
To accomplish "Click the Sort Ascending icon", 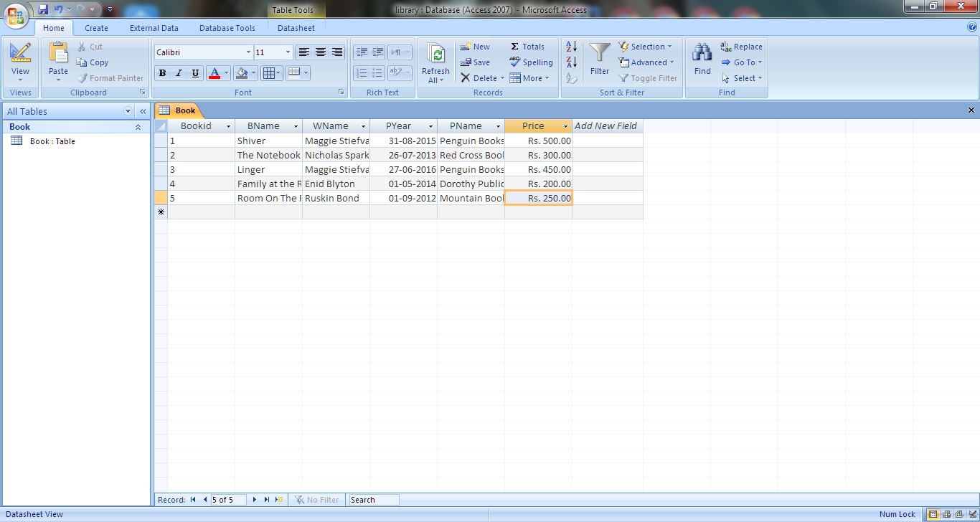I will click(x=570, y=46).
